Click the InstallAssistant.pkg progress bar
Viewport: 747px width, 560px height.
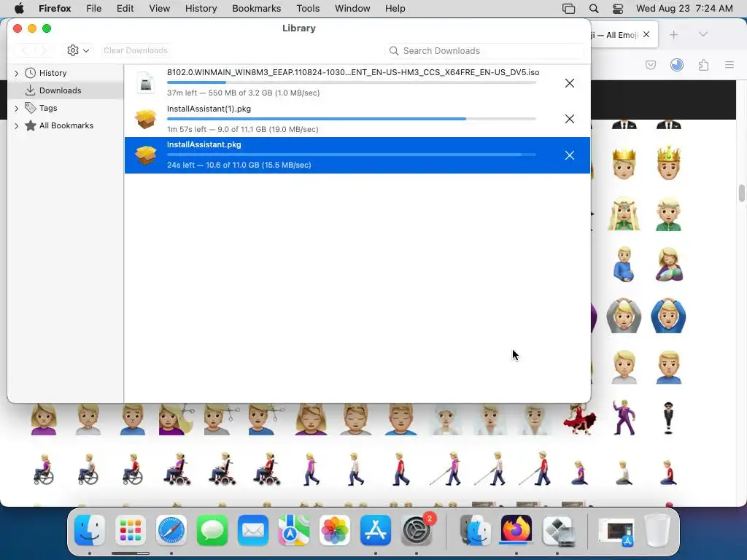click(352, 155)
